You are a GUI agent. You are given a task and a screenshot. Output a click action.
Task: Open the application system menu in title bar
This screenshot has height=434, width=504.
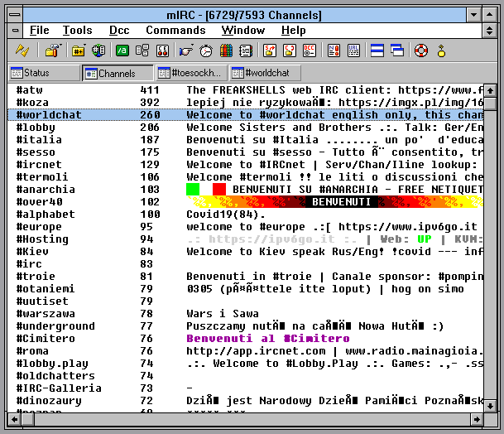(x=14, y=15)
